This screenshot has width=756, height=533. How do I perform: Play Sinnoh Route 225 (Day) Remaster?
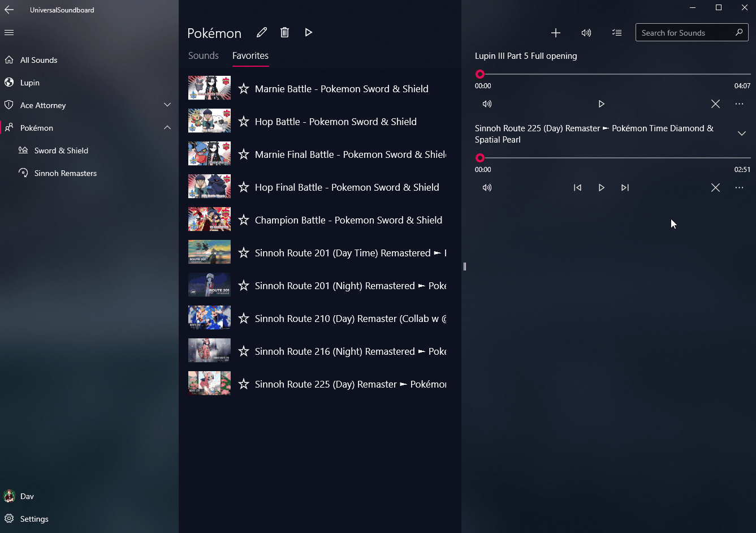click(601, 188)
